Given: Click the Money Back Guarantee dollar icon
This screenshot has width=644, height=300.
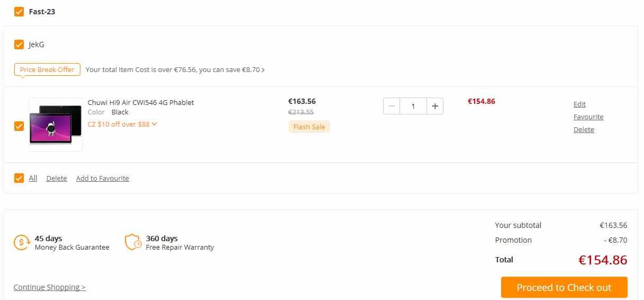Looking at the screenshot, I should tap(22, 243).
